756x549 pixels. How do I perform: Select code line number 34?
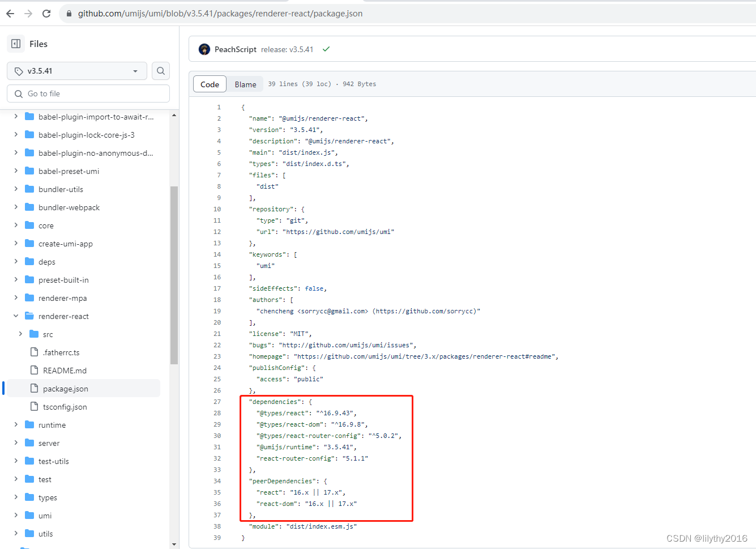[x=217, y=481]
